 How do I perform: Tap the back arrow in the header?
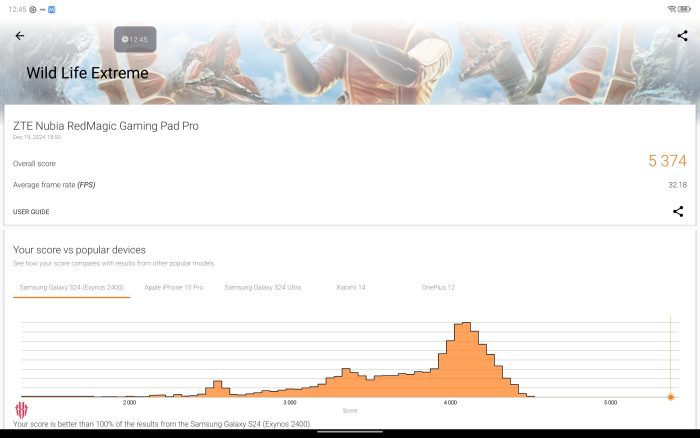tap(19, 36)
